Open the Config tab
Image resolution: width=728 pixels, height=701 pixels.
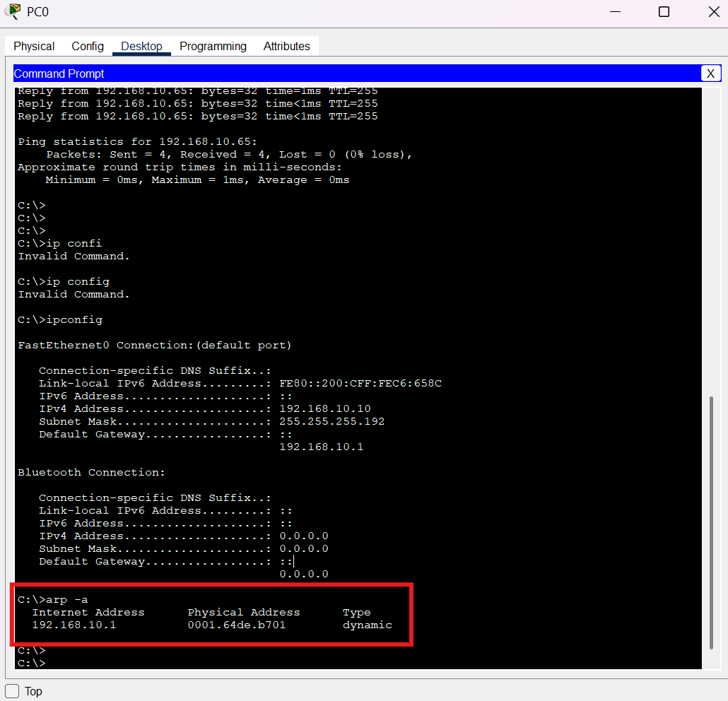(87, 46)
